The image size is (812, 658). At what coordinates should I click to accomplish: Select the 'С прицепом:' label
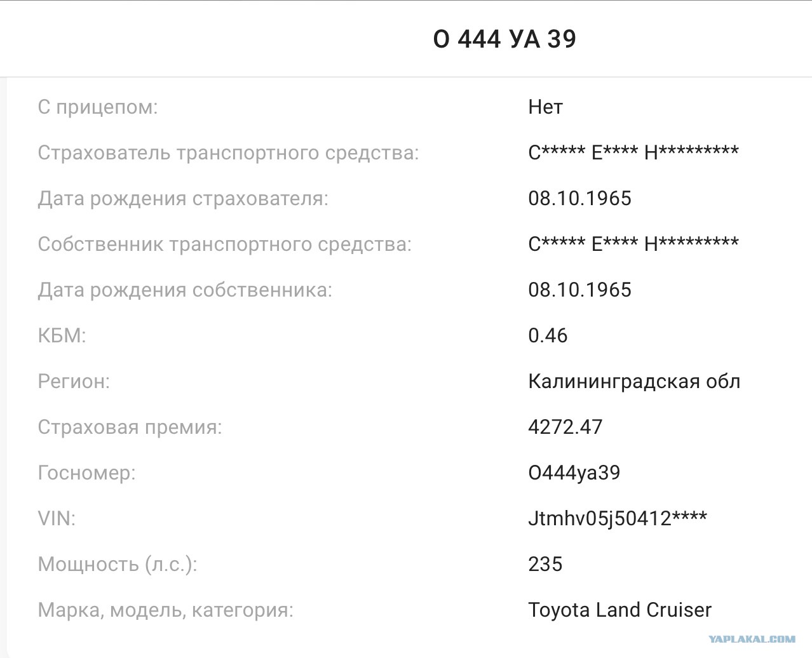click(98, 107)
